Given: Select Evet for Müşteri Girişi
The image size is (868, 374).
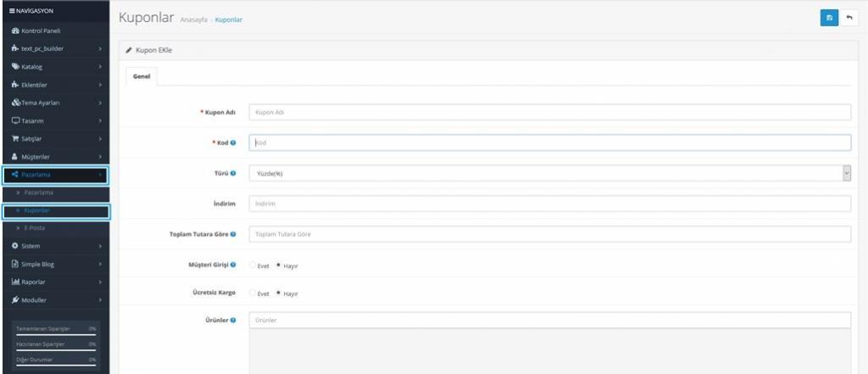Looking at the screenshot, I should (x=253, y=265).
